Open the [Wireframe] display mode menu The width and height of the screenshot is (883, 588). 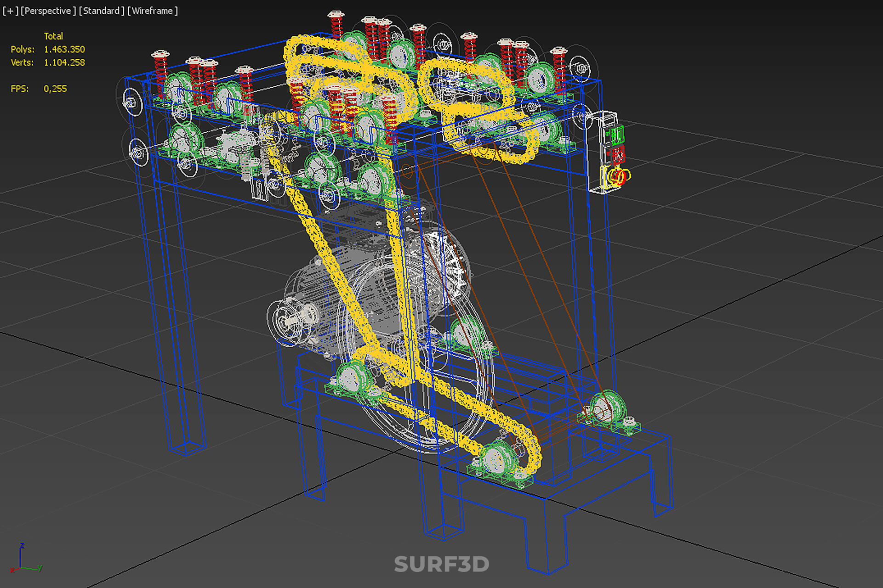tap(153, 11)
